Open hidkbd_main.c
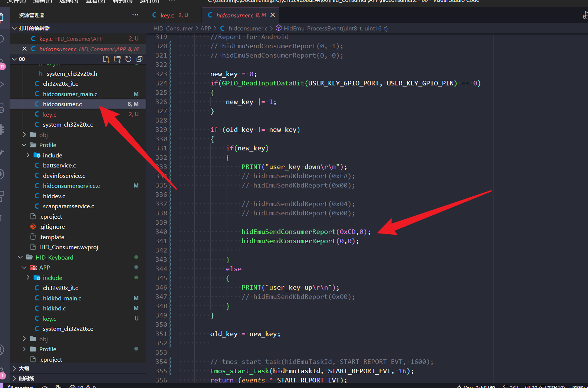The height and width of the screenshot is (388, 588). point(78,298)
